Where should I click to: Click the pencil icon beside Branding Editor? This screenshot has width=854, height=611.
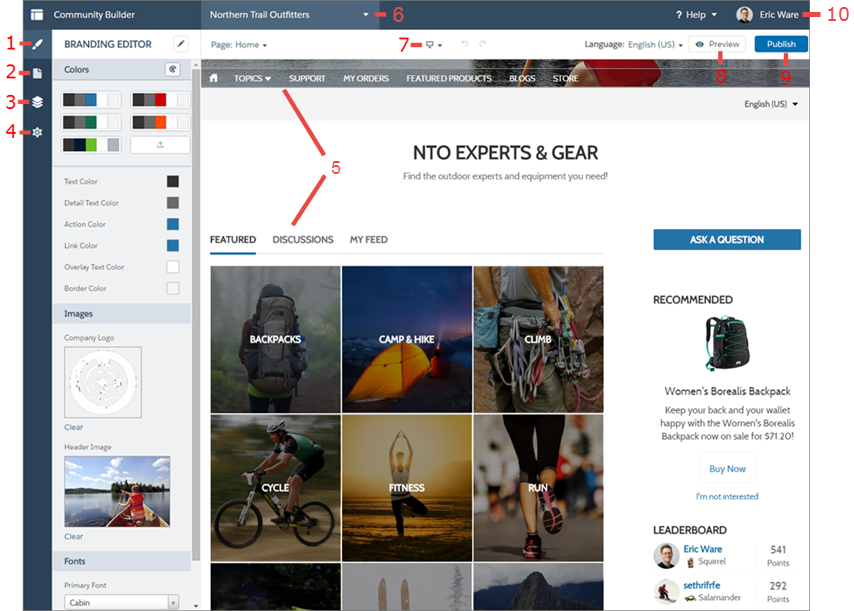(181, 44)
